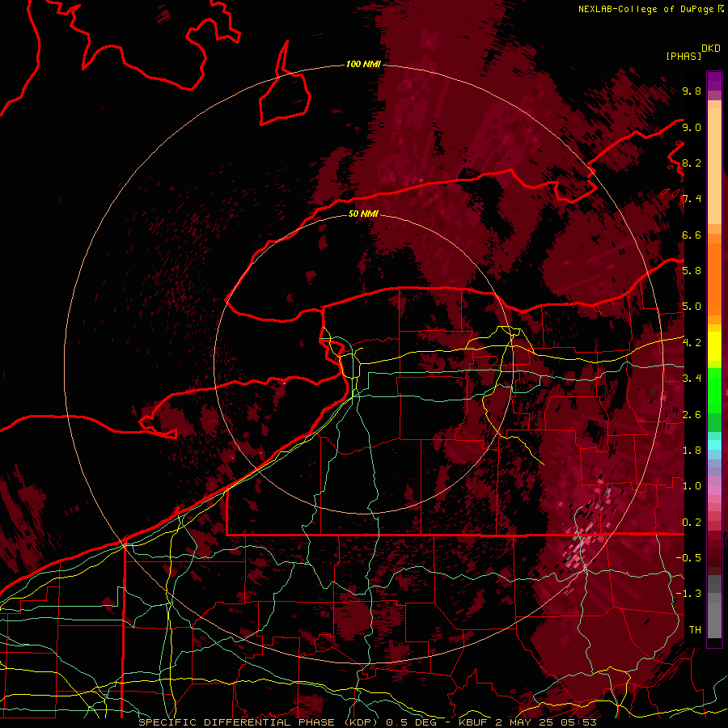Select the gray segment of the color bar
Viewport: 728px width, 728px height.
point(714,607)
